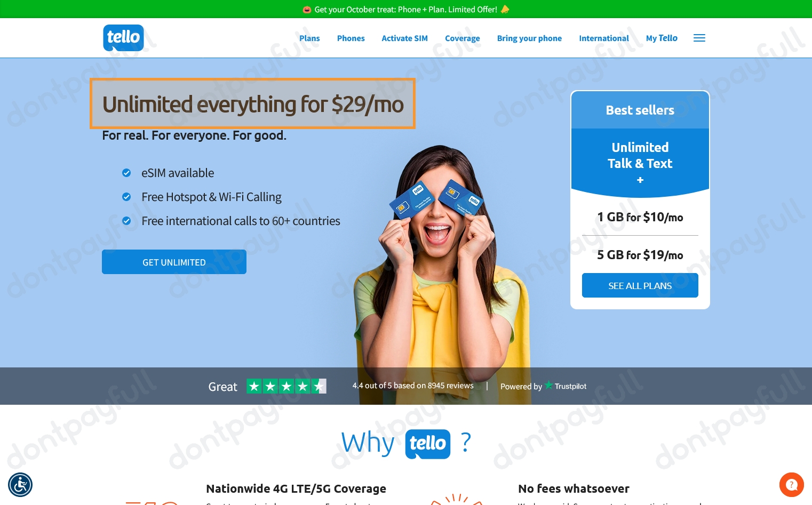The image size is (812, 505).
Task: Open the International menu
Action: [x=604, y=38]
